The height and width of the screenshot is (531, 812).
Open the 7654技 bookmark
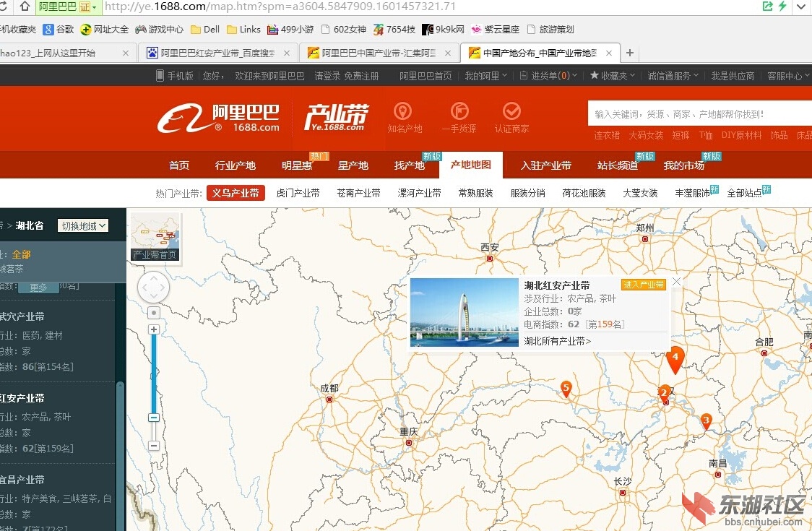[394, 30]
